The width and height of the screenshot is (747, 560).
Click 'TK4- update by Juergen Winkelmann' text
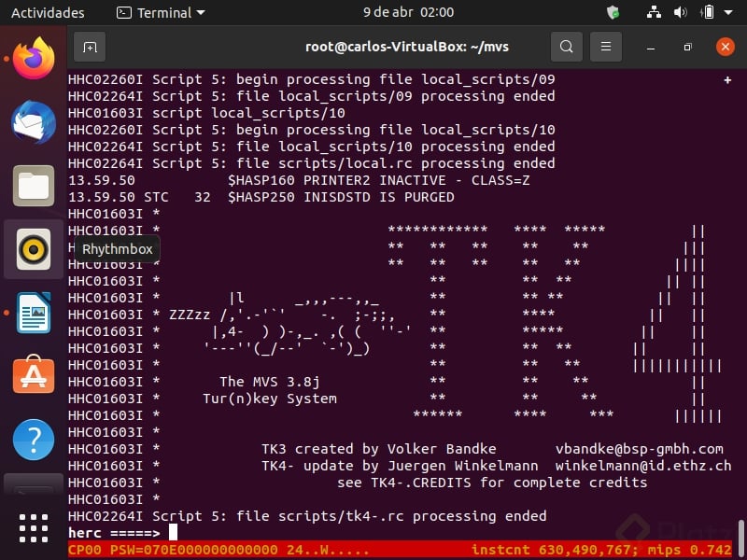tap(400, 465)
